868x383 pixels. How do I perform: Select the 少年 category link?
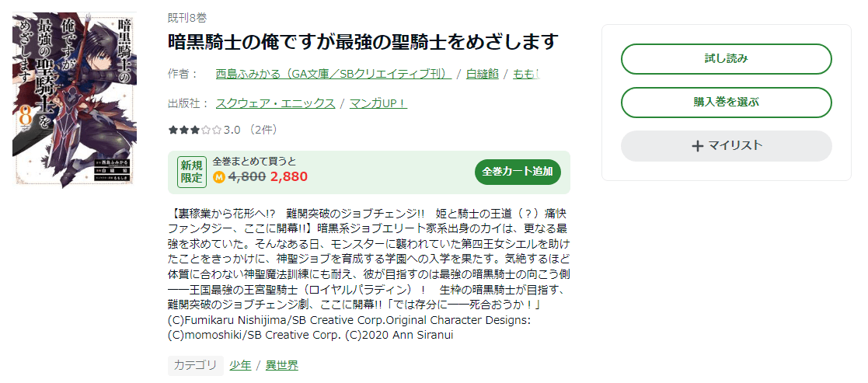point(240,365)
